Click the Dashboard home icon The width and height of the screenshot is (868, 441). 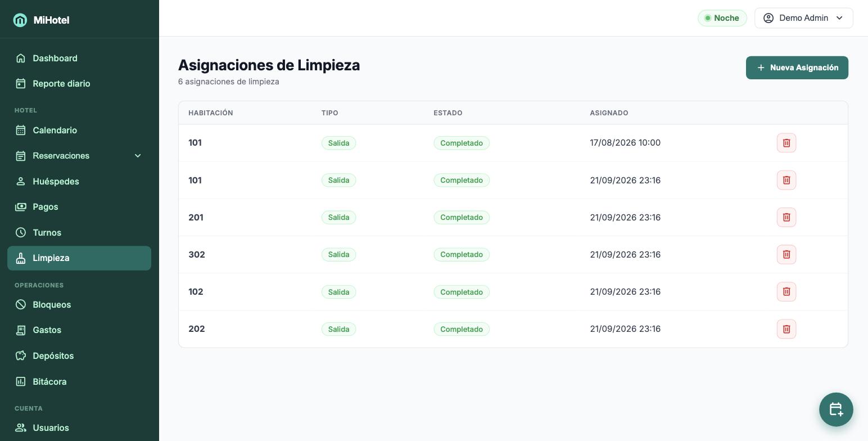(21, 58)
